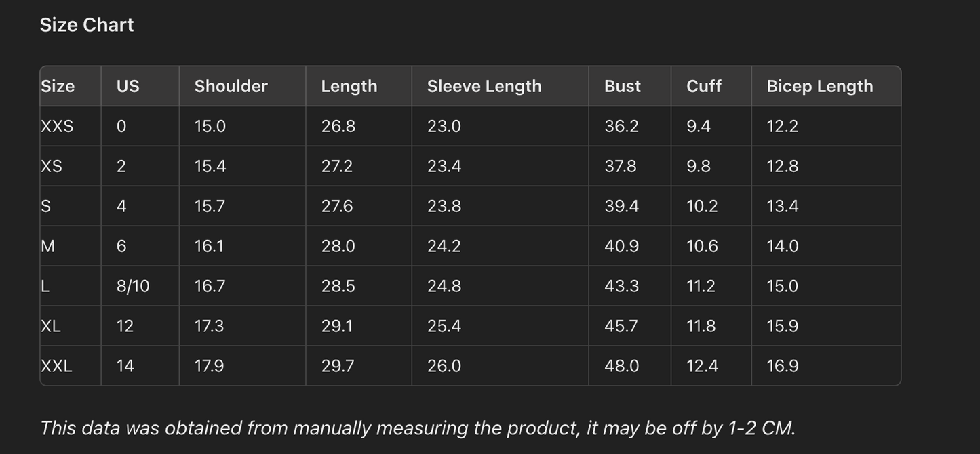980x454 pixels.
Task: Click the Cuff column header
Action: 703,86
